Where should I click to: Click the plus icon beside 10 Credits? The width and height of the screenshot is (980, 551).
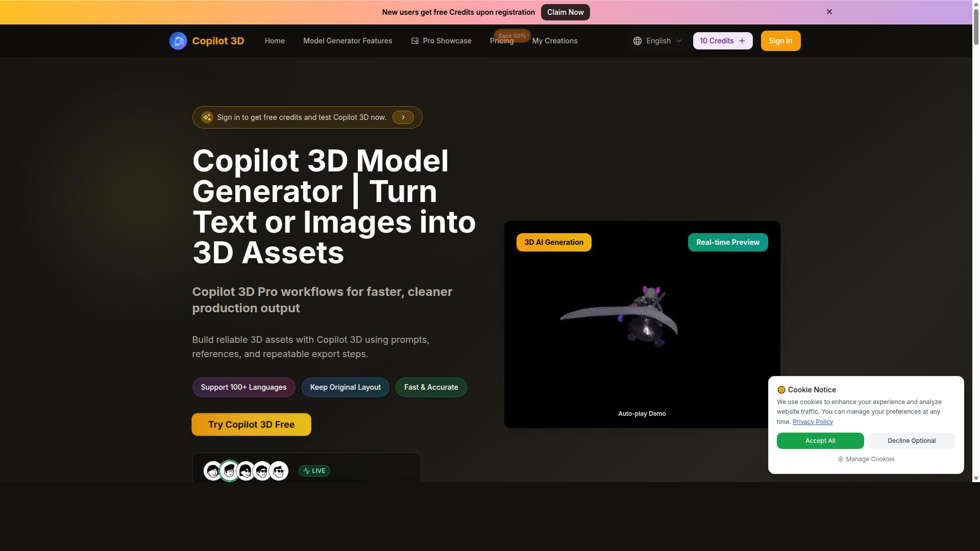tap(742, 41)
